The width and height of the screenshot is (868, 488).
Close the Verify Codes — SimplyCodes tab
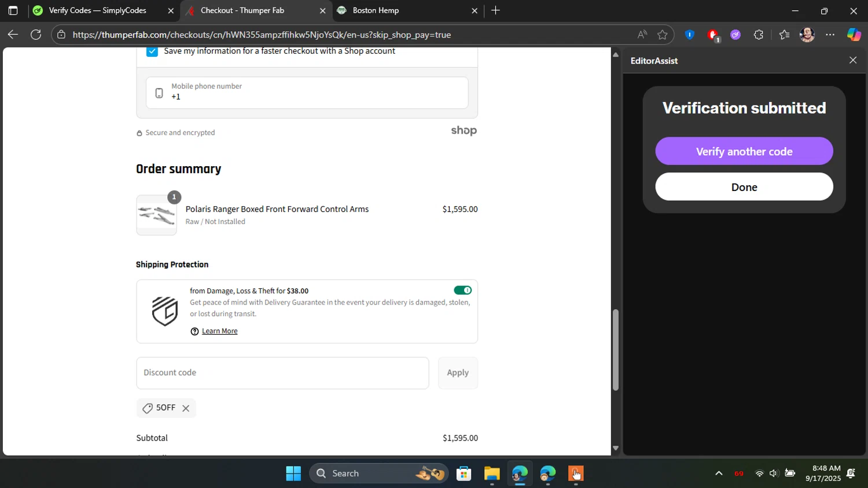171,10
